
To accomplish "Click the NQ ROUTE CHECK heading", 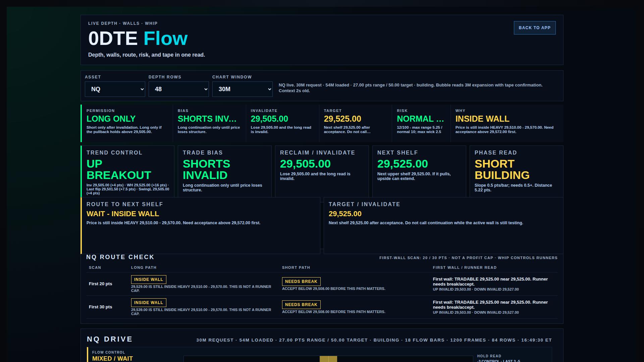I will [x=120, y=257].
